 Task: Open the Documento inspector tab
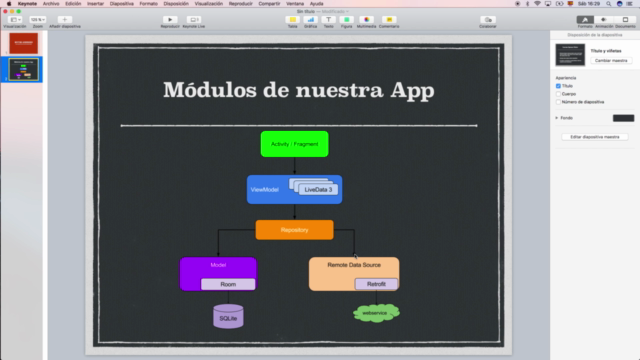tap(625, 20)
